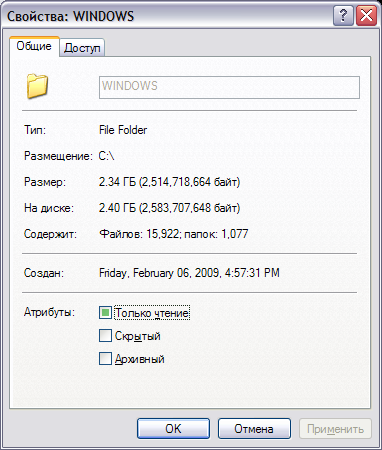Viewport: 382px width, 450px height.
Task: Click the Содержит label
Action: tap(50, 234)
